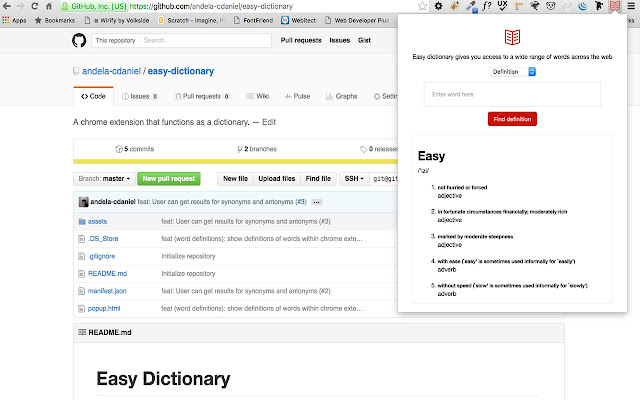
Task: Open the tornado-shaped extension icon
Action: (535, 6)
